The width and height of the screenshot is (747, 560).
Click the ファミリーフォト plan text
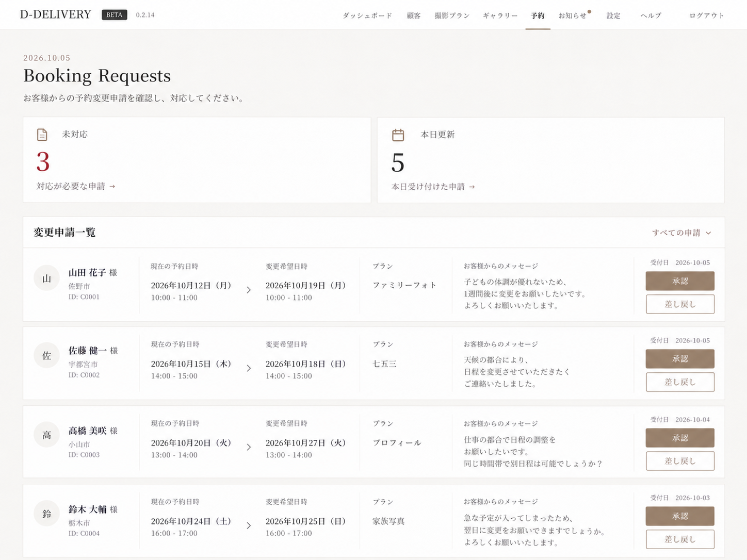point(404,285)
